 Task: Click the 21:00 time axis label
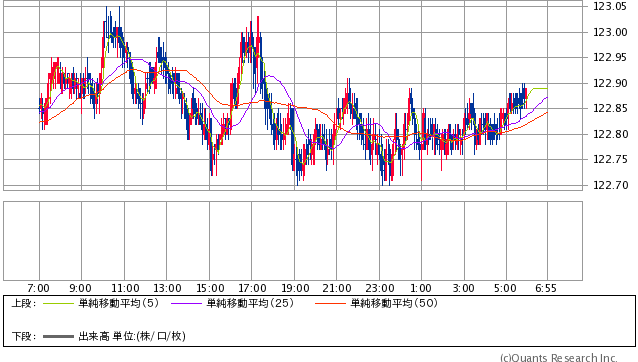[x=337, y=288]
